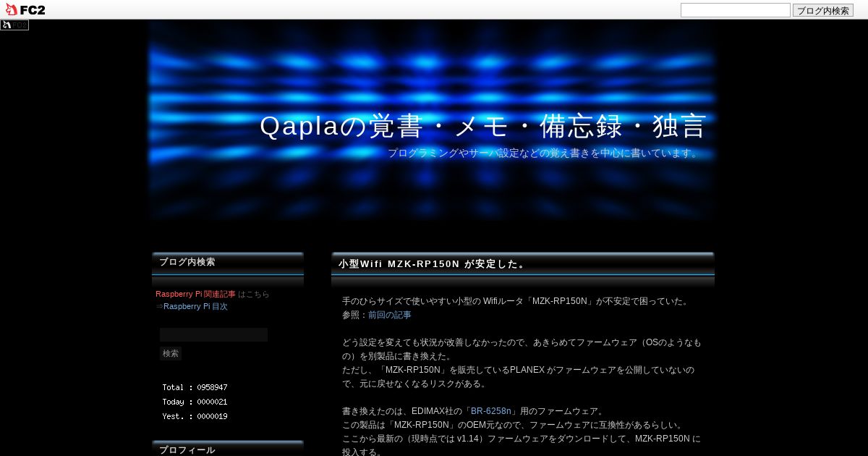Click the line starting ここから最新の（現時点では v1.14）
The image size is (868, 456).
coord(522,445)
